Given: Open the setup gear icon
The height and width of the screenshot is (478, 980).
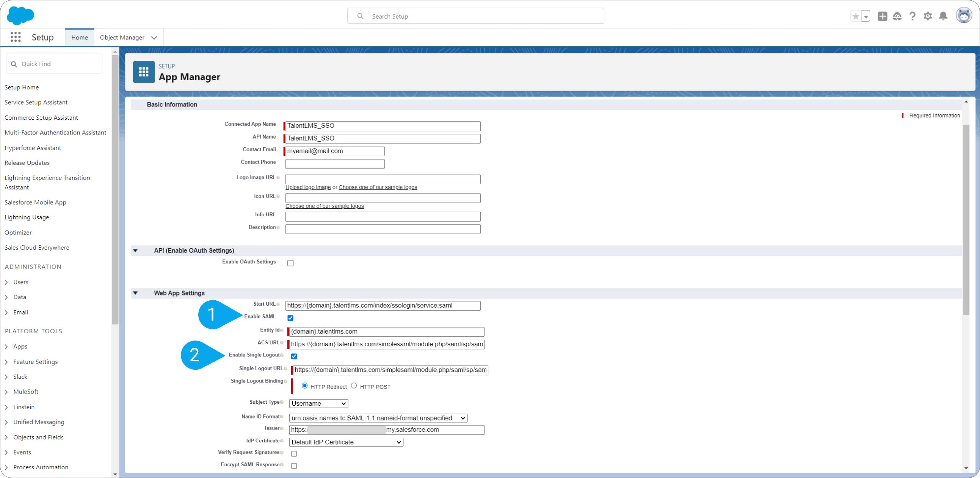Looking at the screenshot, I should click(x=928, y=16).
